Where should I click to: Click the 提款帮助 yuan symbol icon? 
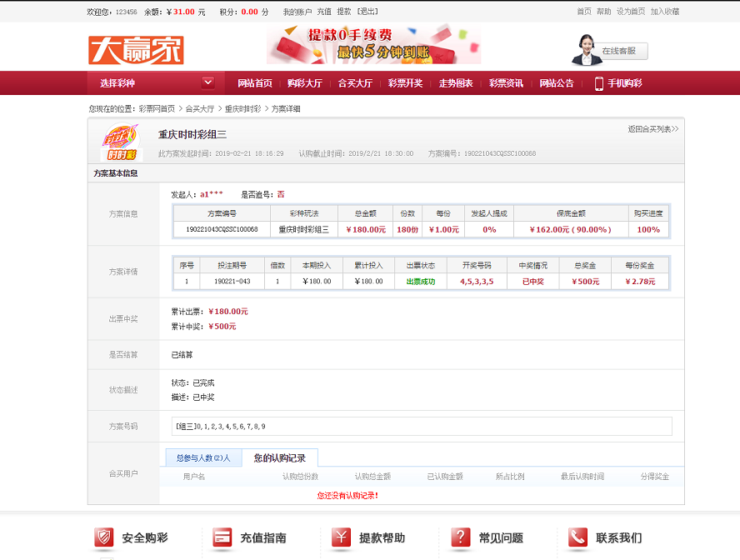341,538
